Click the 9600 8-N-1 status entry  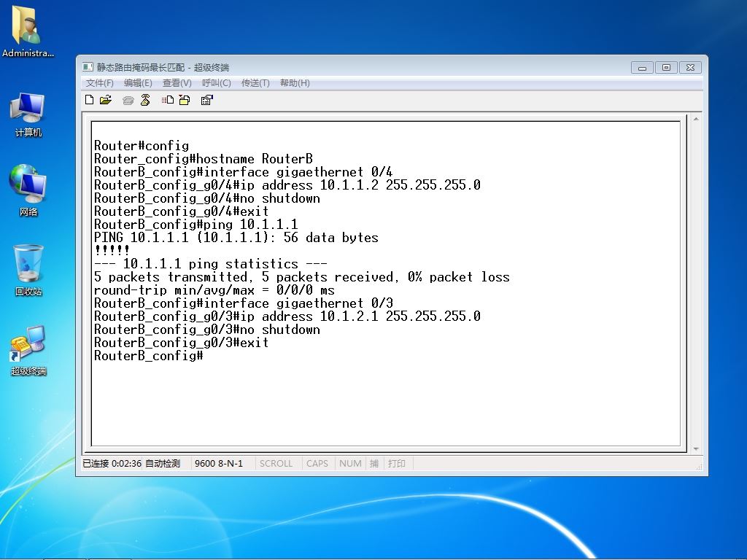pyautogui.click(x=219, y=463)
